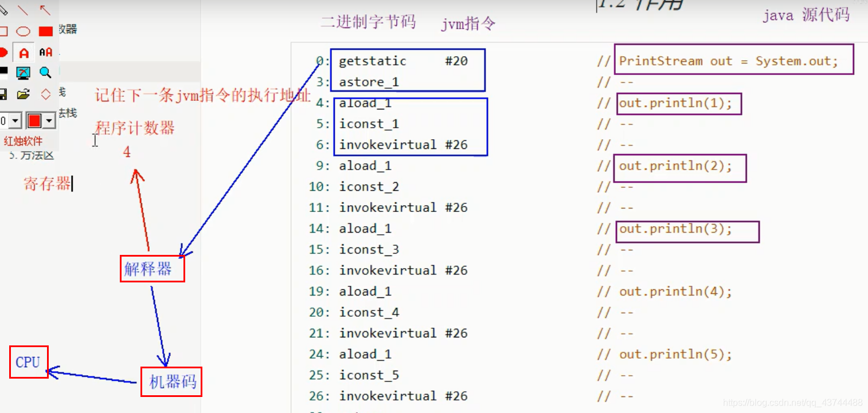Click aload_1 on line 24
Screen dimensions: 868x413
tap(365, 354)
